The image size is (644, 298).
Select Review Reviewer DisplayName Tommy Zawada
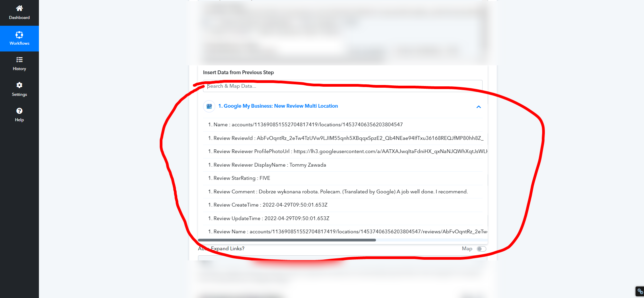click(x=343, y=165)
